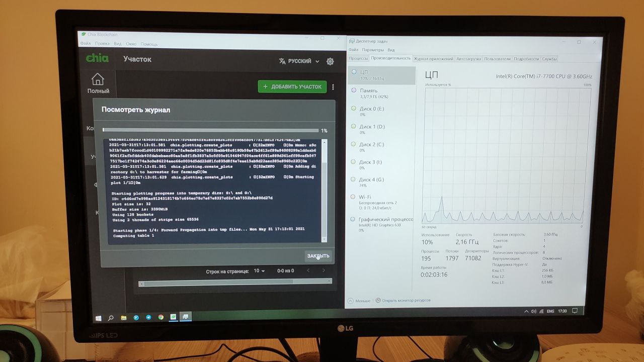
Task: Select ЦП in performance list
Action: 382,75
